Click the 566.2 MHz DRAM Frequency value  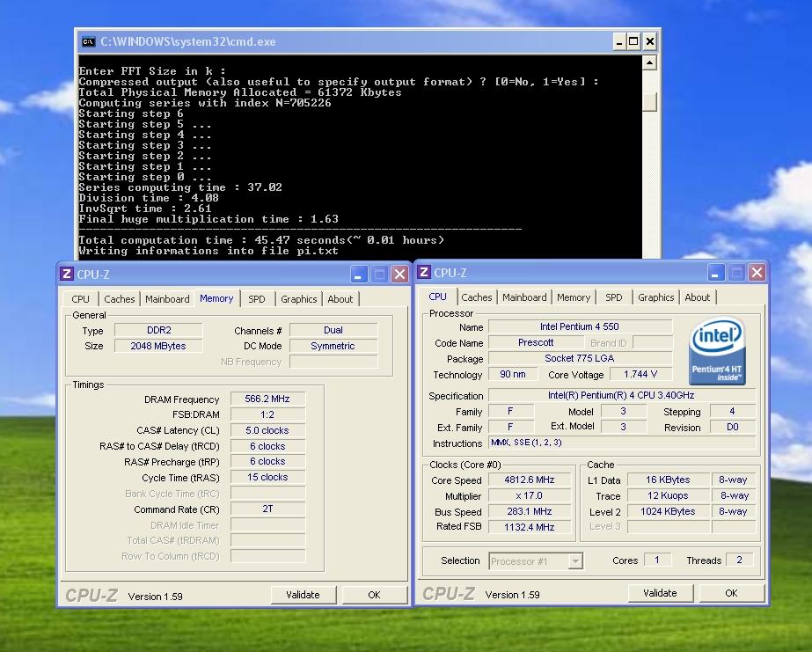tap(267, 399)
